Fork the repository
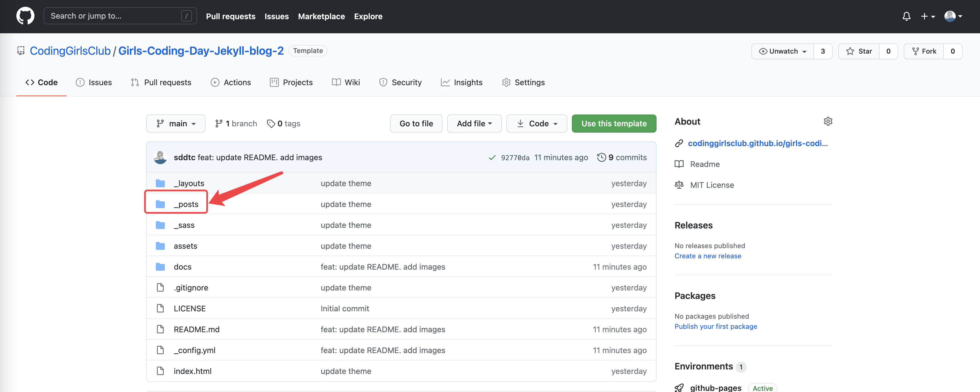 pyautogui.click(x=924, y=51)
